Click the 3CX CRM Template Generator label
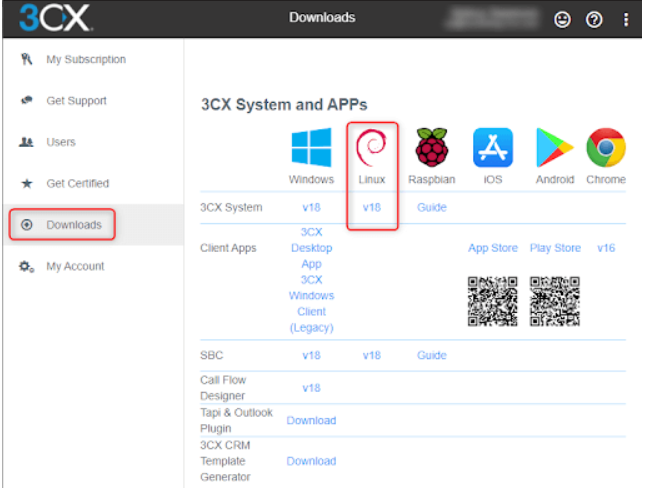 pos(225,461)
